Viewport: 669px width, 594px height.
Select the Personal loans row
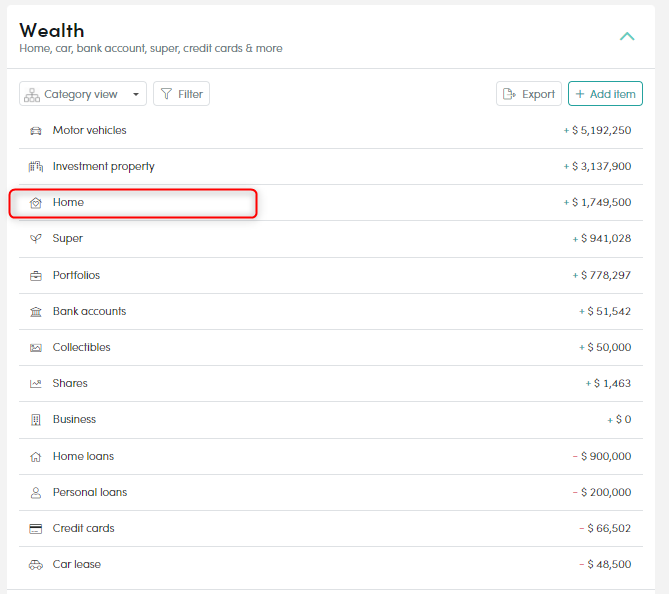coord(89,493)
